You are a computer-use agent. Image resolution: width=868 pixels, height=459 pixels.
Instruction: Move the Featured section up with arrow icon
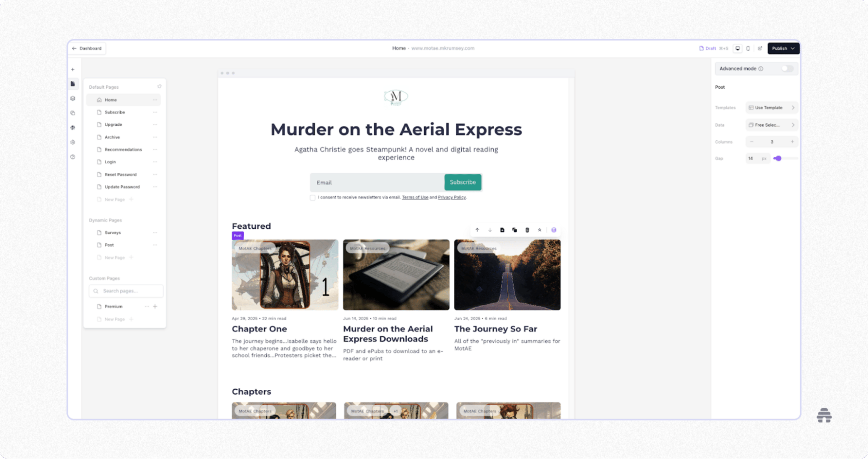pyautogui.click(x=477, y=230)
